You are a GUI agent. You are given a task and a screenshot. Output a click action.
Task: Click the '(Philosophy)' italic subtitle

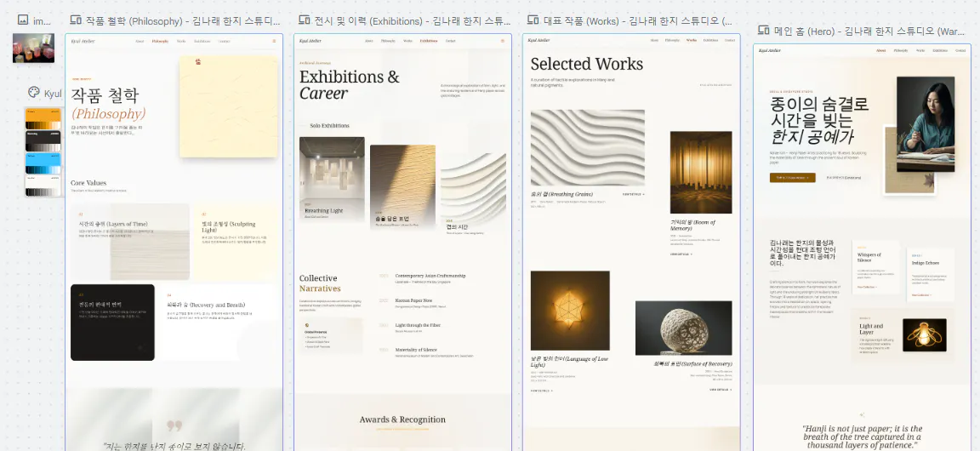click(x=108, y=114)
